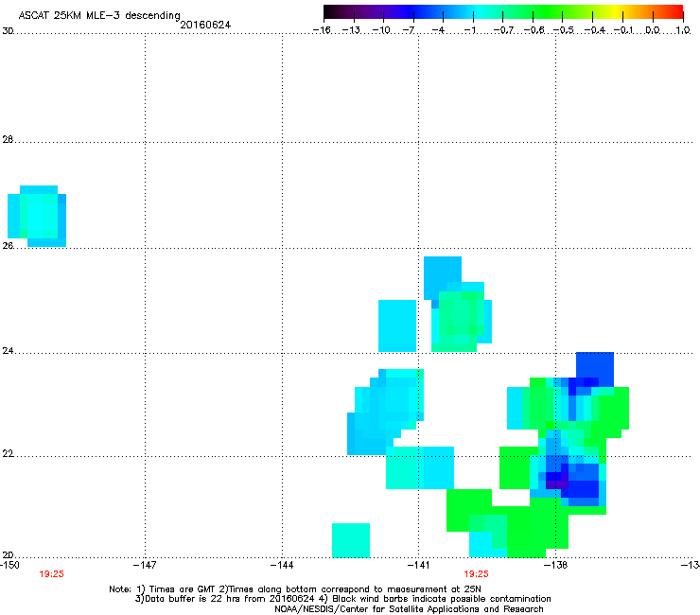
Task: Click latitude label 22
Action: [x=8, y=454]
